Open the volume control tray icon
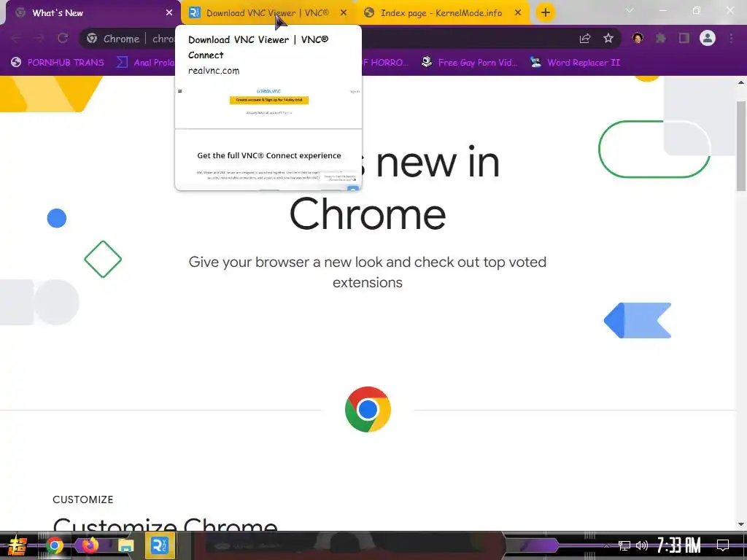Image resolution: width=747 pixels, height=560 pixels. pos(642,545)
